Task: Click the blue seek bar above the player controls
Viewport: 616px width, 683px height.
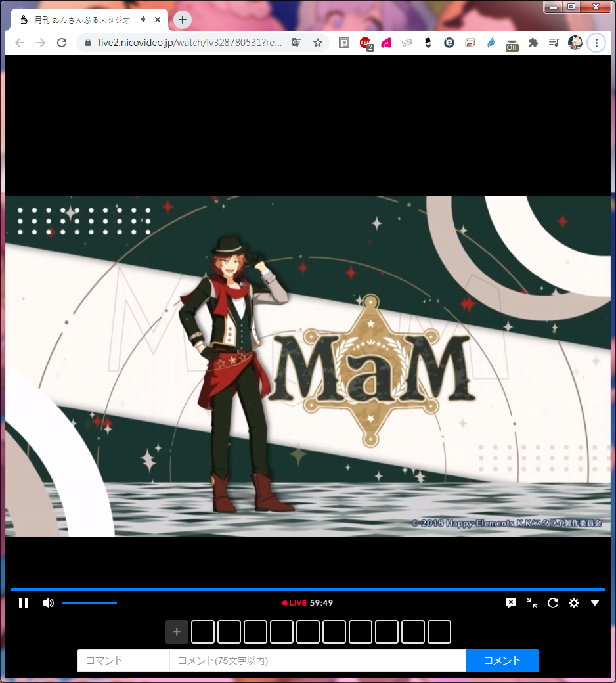Action: tap(308, 590)
